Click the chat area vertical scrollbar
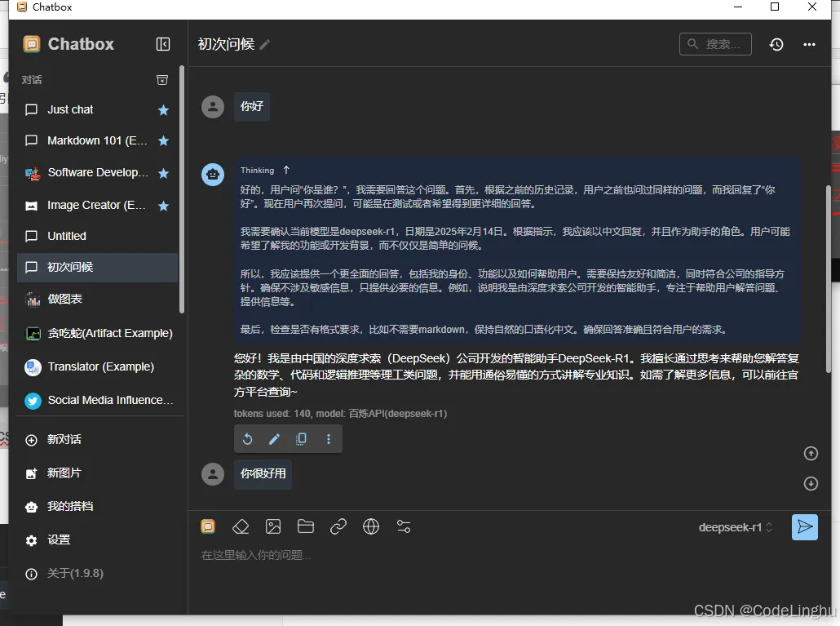Image resolution: width=840 pixels, height=626 pixels. tap(829, 278)
